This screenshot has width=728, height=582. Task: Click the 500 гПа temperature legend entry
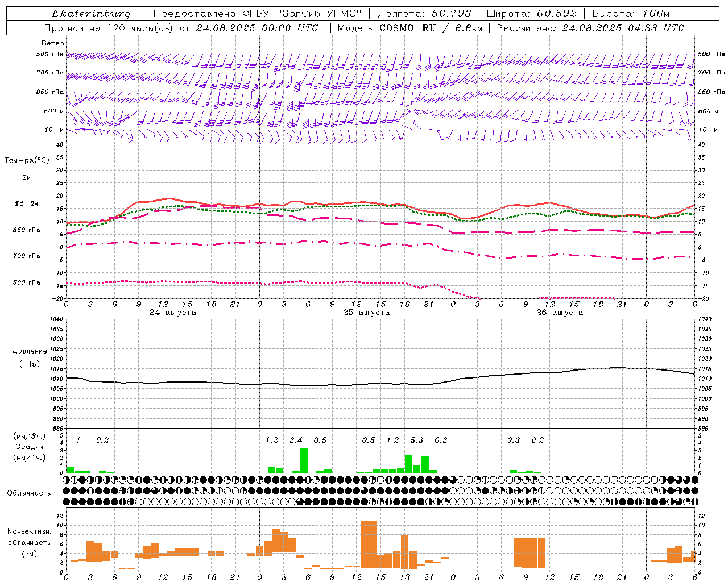26,282
